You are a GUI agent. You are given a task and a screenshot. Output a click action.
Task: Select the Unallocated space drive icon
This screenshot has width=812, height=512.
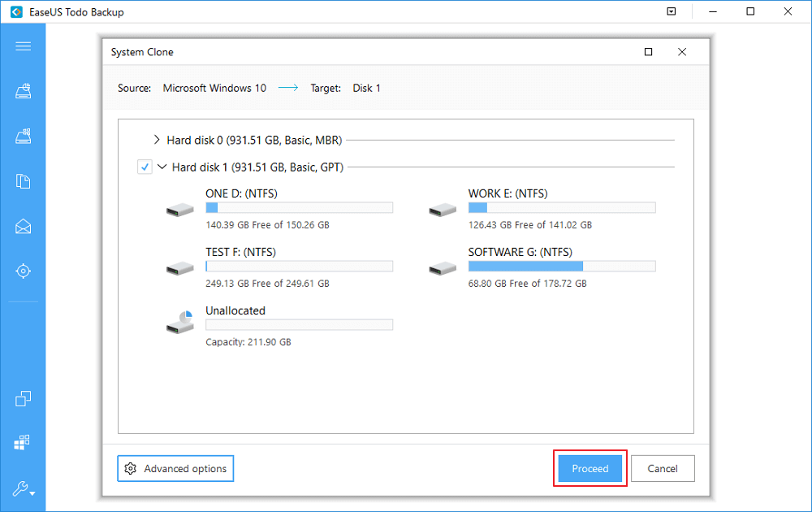coord(179,323)
